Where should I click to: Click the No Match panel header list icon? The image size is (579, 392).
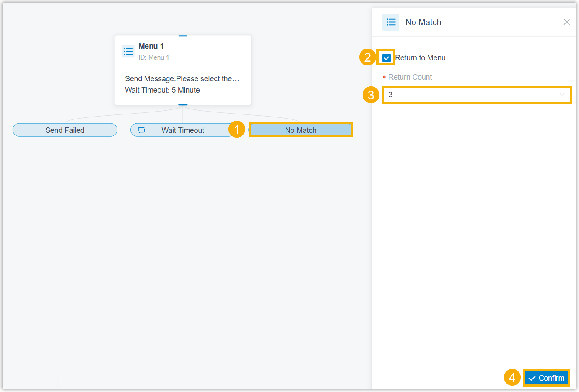391,22
